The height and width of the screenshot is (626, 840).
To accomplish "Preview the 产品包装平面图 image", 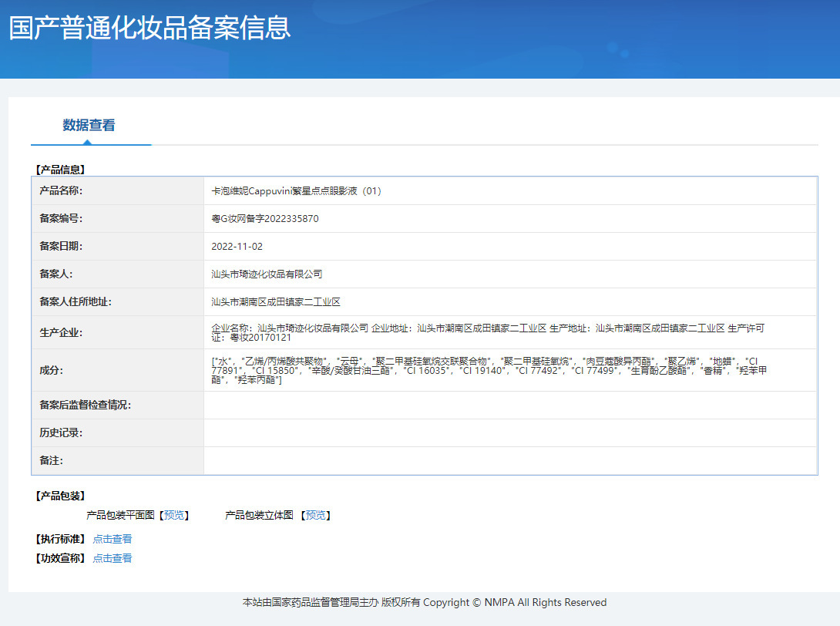I will click(x=174, y=515).
